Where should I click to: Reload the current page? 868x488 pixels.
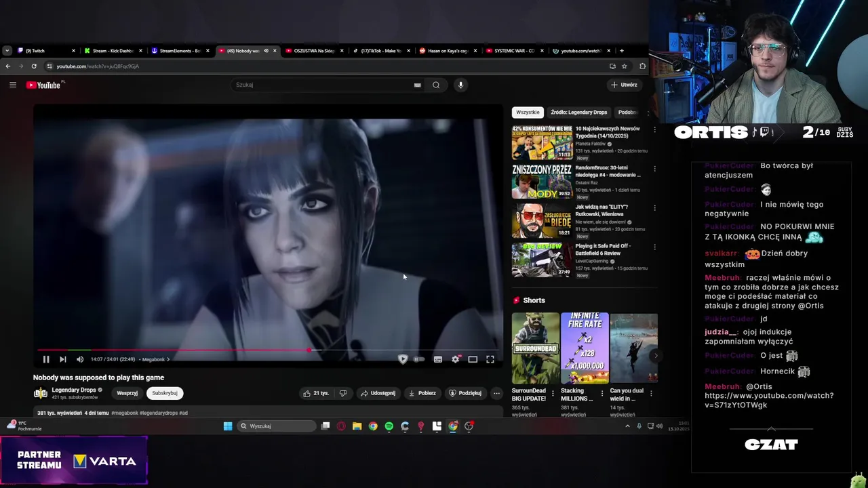tap(34, 66)
